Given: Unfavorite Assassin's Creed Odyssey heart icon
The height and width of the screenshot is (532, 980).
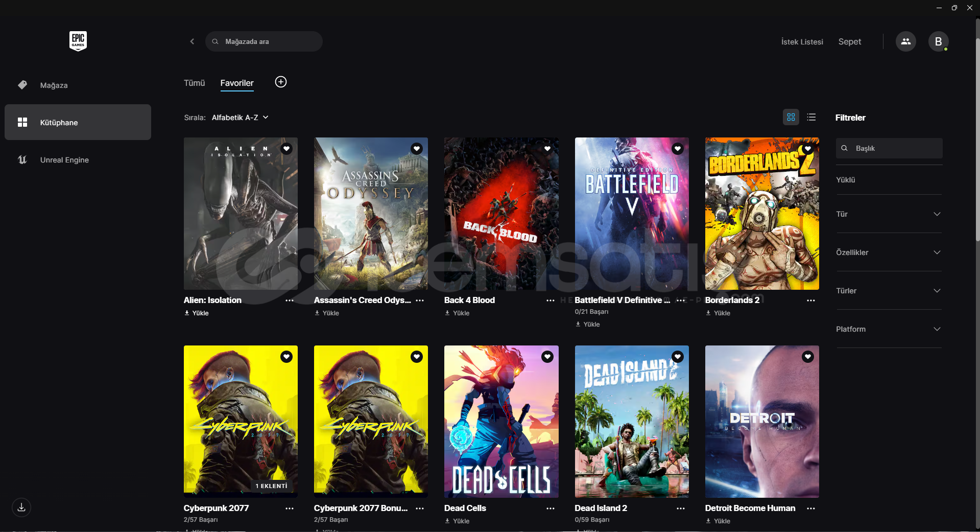Looking at the screenshot, I should point(417,149).
